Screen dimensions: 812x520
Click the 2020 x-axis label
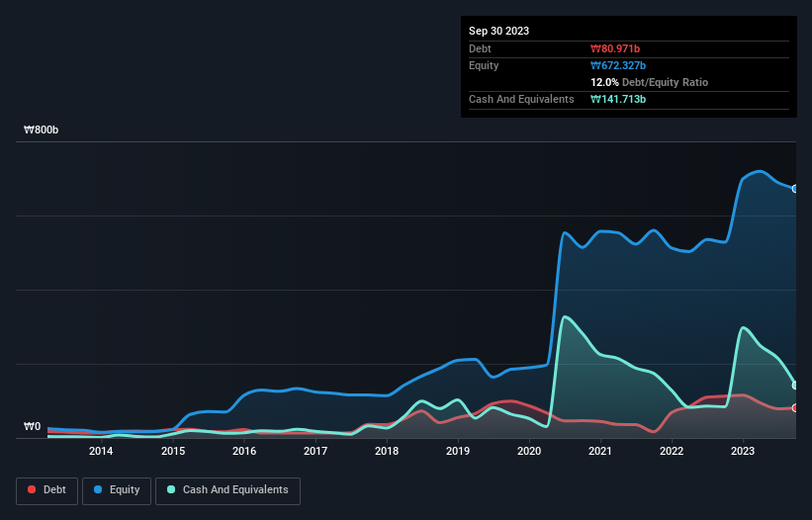click(529, 451)
